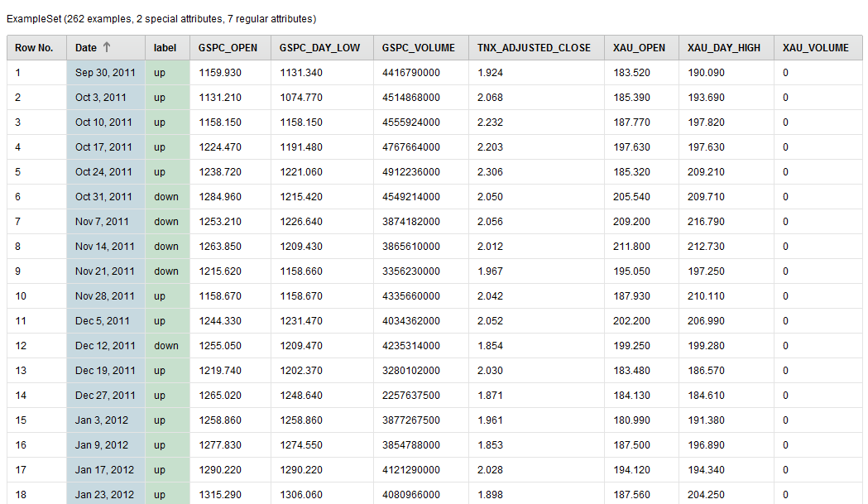
Task: Select date cell Jan 17, 2012
Action: (104, 470)
